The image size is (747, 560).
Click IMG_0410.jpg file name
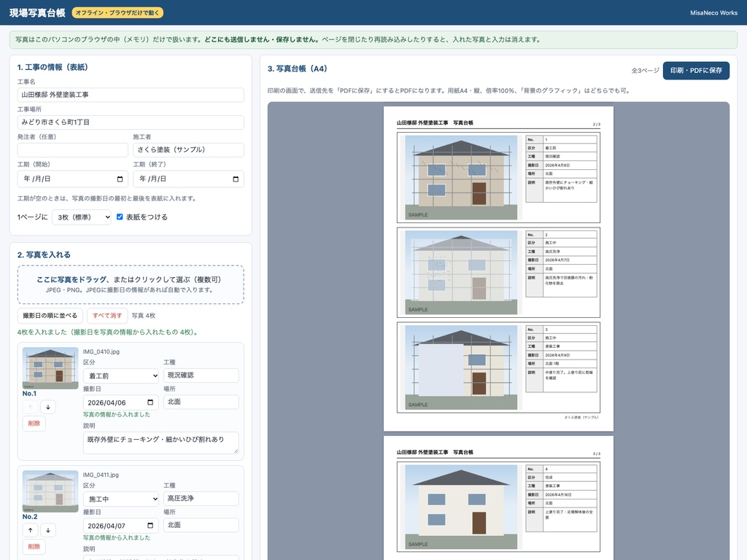click(x=101, y=351)
